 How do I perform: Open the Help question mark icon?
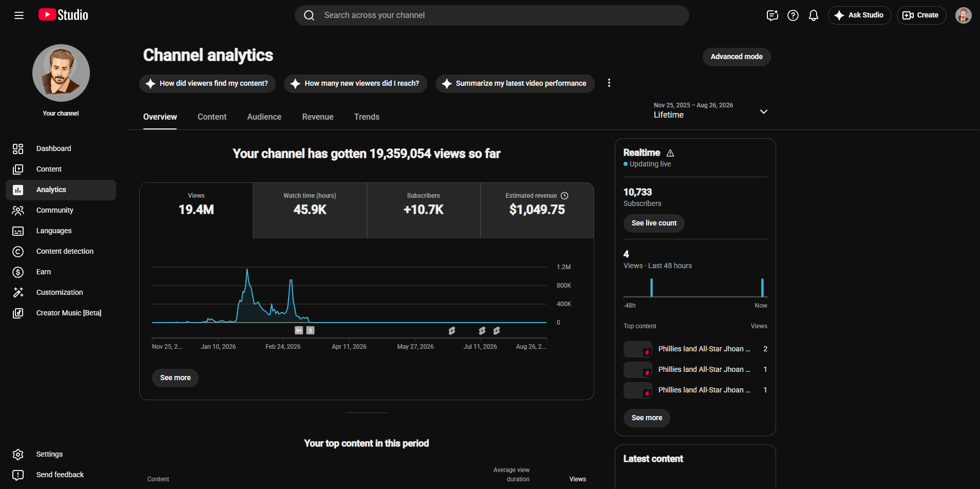click(793, 15)
